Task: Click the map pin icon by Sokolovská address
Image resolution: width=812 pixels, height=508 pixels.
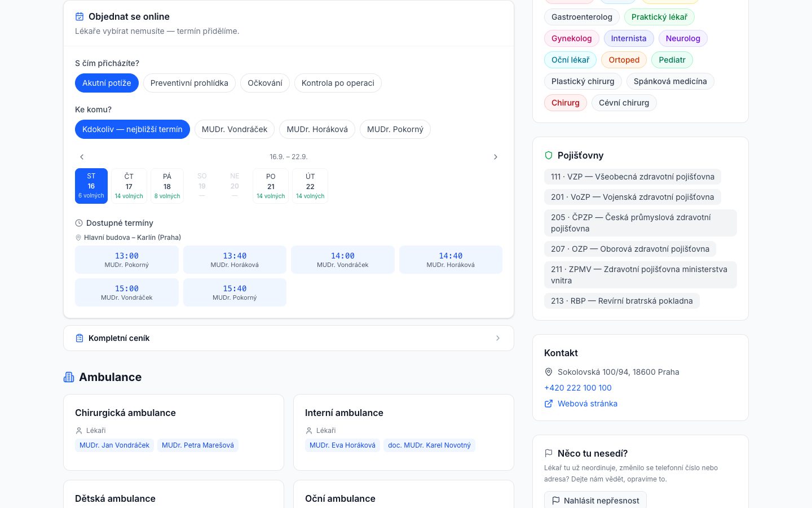Action: click(x=549, y=372)
